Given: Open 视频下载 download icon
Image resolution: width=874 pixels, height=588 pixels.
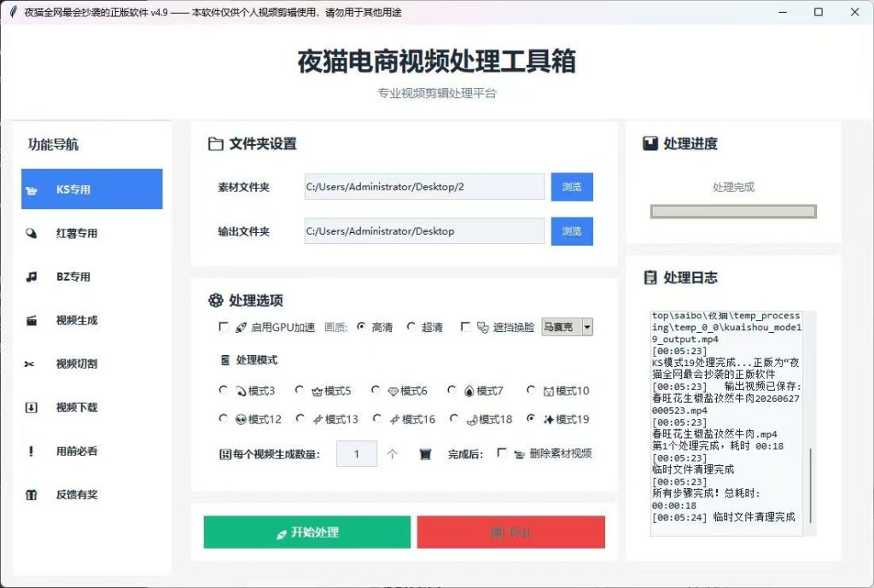Looking at the screenshot, I should point(32,407).
